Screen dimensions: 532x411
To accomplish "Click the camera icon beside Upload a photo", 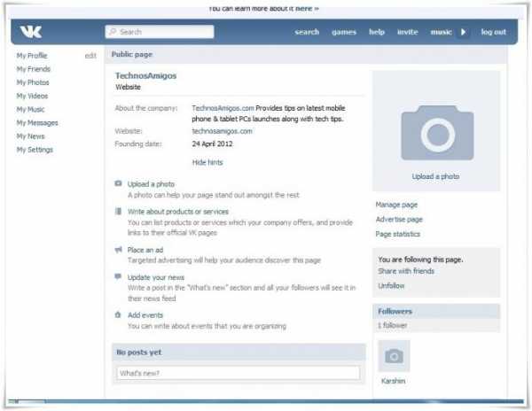I will coord(119,184).
